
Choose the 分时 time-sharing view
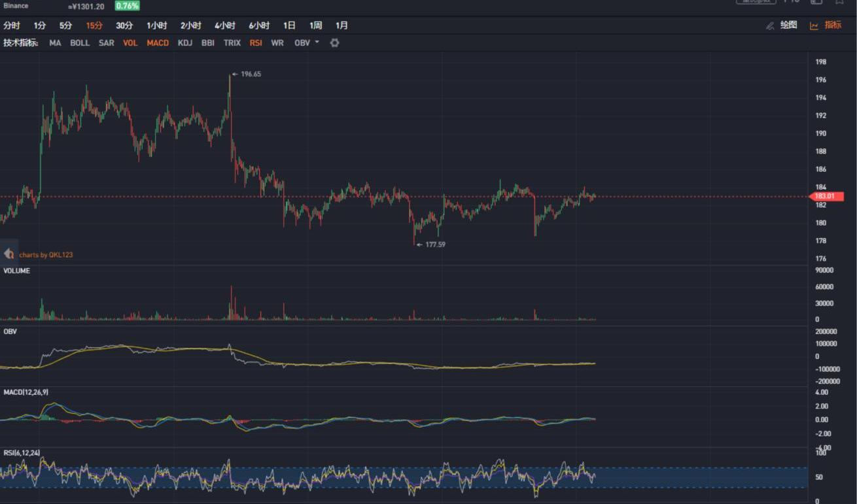pos(12,25)
